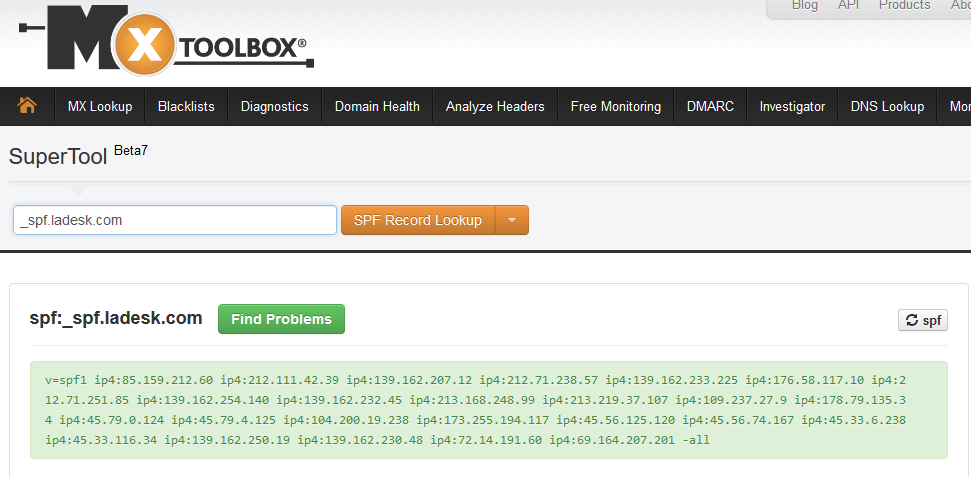
Task: Open Domain Health page
Action: pyautogui.click(x=377, y=107)
